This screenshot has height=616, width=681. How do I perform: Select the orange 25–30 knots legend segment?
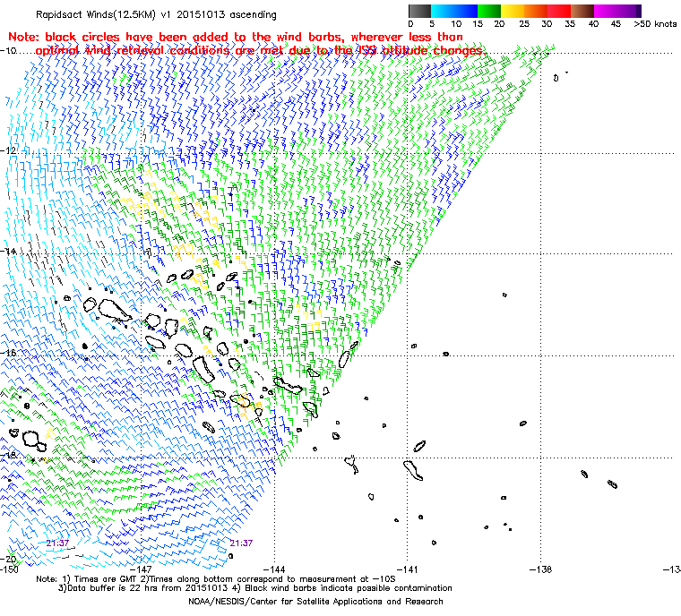click(x=536, y=11)
